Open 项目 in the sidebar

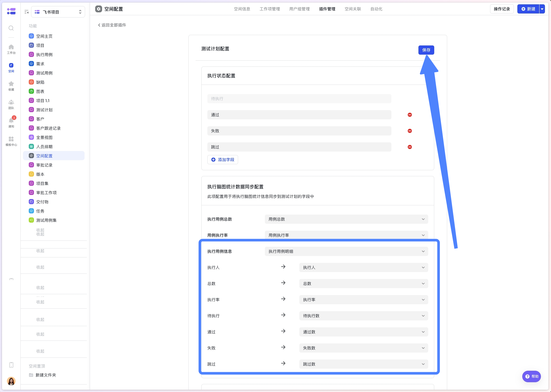pos(54,45)
